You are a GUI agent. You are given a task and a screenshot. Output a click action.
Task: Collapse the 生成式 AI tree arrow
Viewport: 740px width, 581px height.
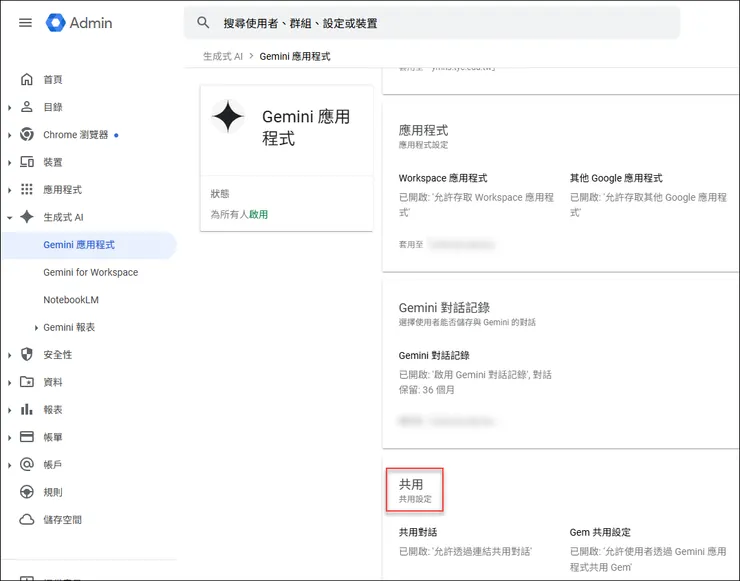tap(9, 218)
